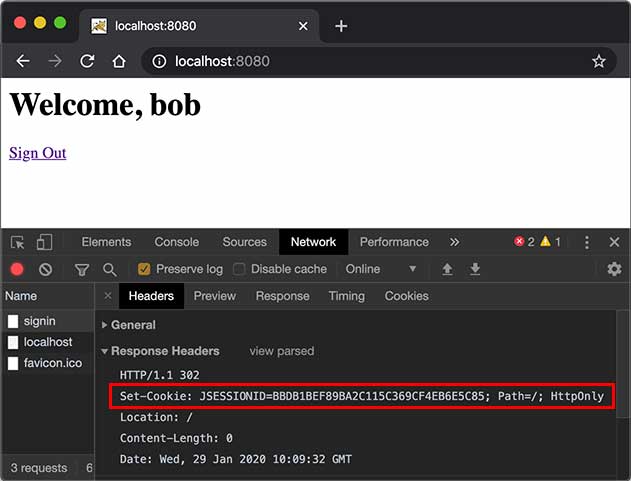Stop recording the network log
The width and height of the screenshot is (631, 481).
pyautogui.click(x=17, y=269)
